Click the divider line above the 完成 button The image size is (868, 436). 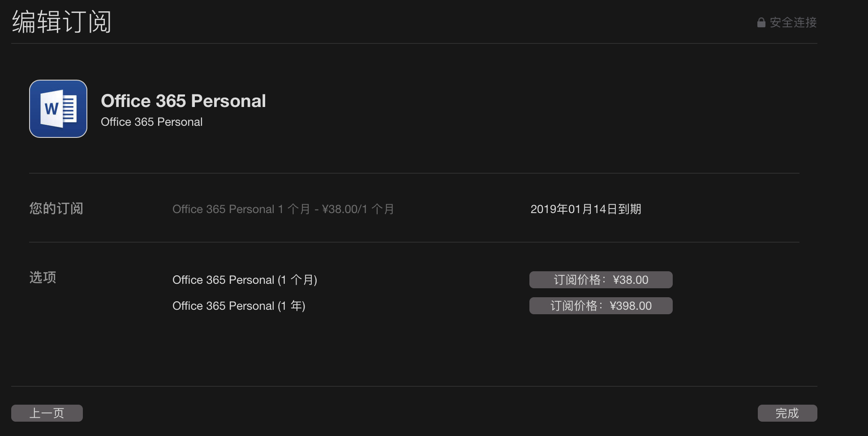click(414, 386)
